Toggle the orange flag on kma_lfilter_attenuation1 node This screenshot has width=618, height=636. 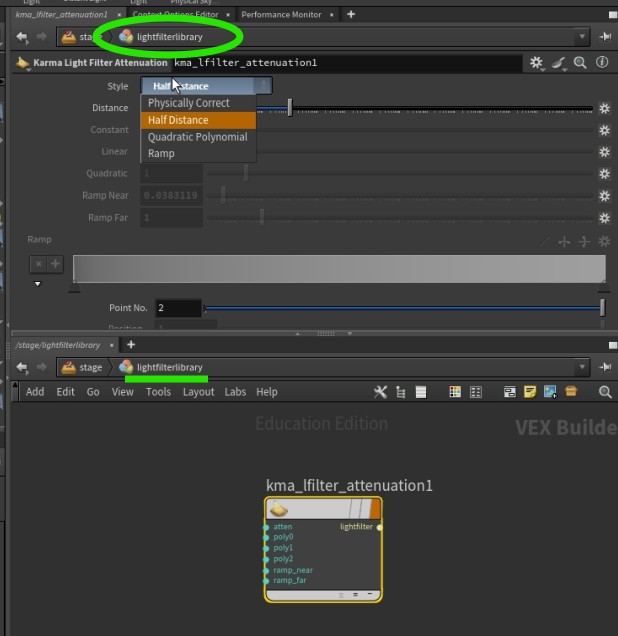pos(374,509)
